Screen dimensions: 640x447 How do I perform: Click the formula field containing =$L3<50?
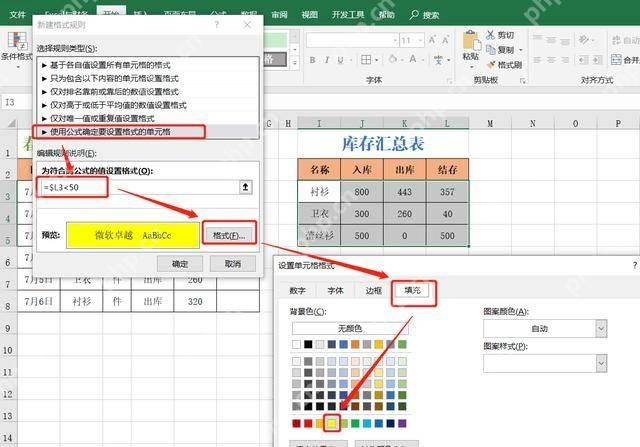140,187
